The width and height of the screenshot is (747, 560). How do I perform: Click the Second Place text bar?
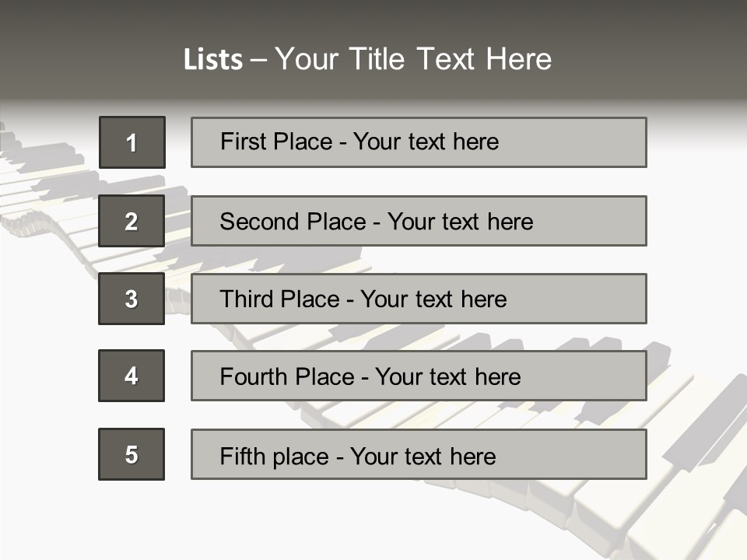(x=419, y=221)
